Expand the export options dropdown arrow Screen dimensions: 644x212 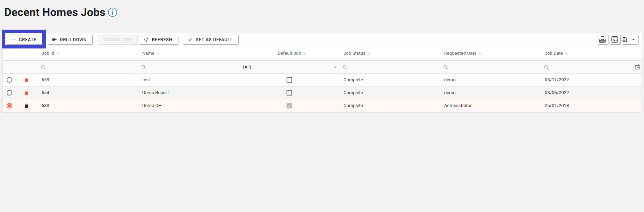[x=634, y=39]
